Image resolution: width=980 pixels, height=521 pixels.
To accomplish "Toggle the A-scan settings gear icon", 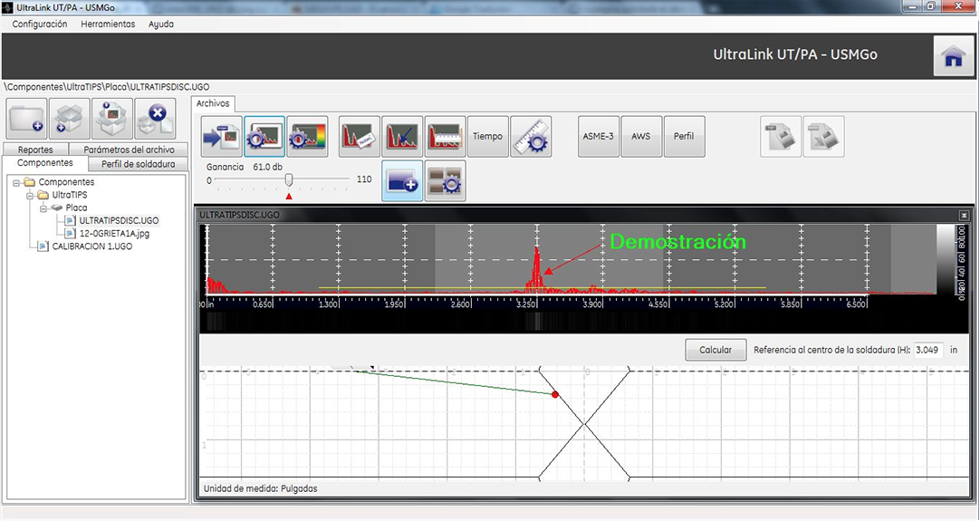I will click(x=264, y=136).
